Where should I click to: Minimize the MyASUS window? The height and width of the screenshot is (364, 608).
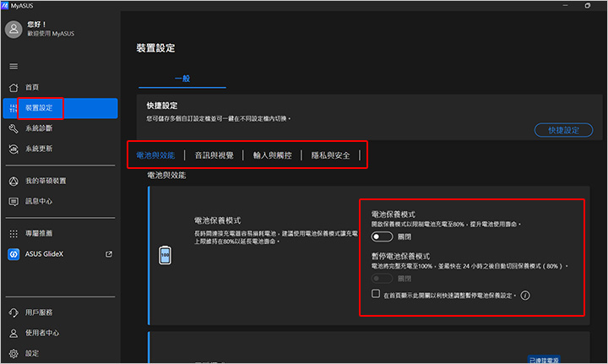(x=565, y=5)
